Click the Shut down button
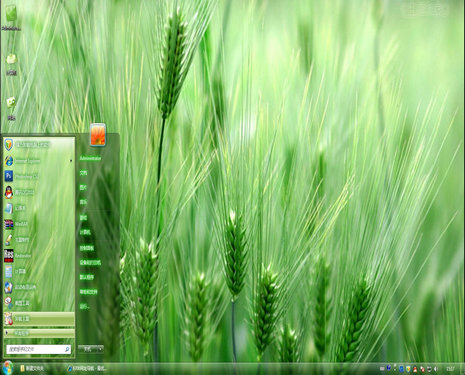Screen dimensions: 465x375 tap(88, 349)
